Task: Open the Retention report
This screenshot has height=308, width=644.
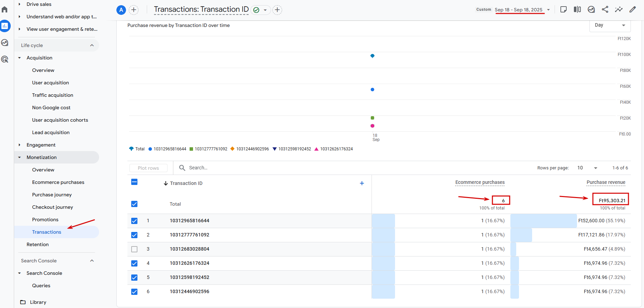Action: point(38,244)
